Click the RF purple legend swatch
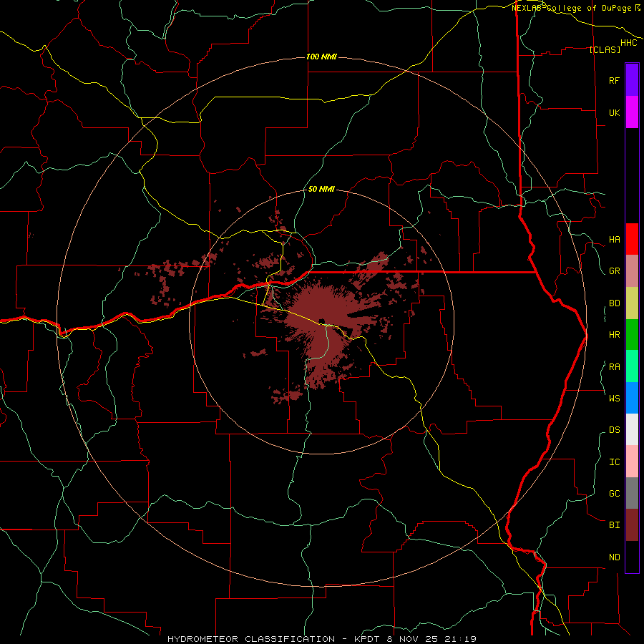644x644 pixels. 632,80
